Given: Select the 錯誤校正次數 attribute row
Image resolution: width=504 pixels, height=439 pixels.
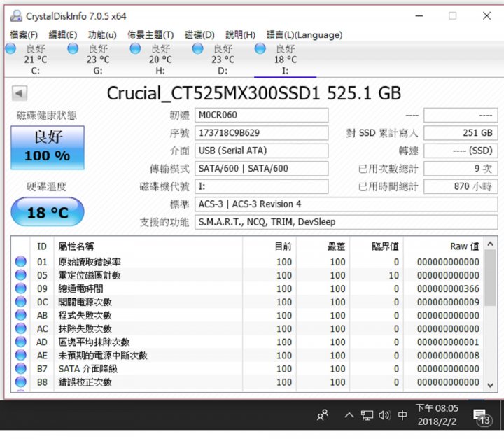Looking at the screenshot, I should click(x=247, y=382).
